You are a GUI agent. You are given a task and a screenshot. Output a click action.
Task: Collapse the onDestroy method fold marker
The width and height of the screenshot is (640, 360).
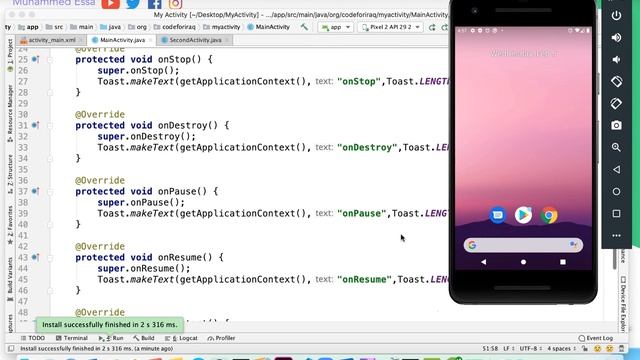coord(50,126)
